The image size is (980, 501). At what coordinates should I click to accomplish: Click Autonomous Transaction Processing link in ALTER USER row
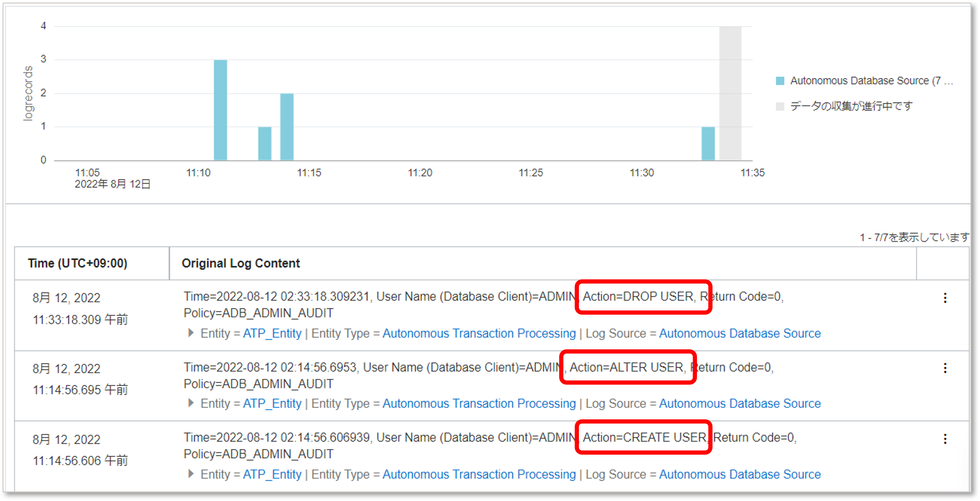tap(479, 403)
